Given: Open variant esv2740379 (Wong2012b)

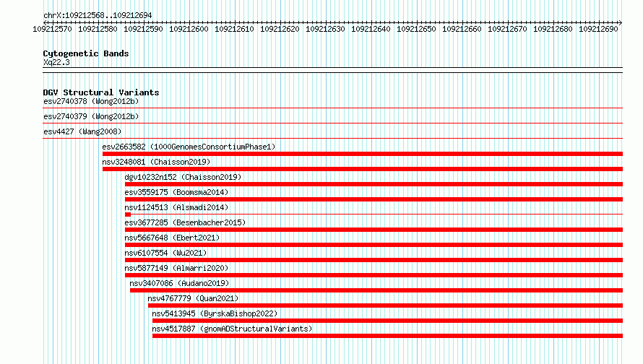Looking at the screenshot, I should point(91,116).
